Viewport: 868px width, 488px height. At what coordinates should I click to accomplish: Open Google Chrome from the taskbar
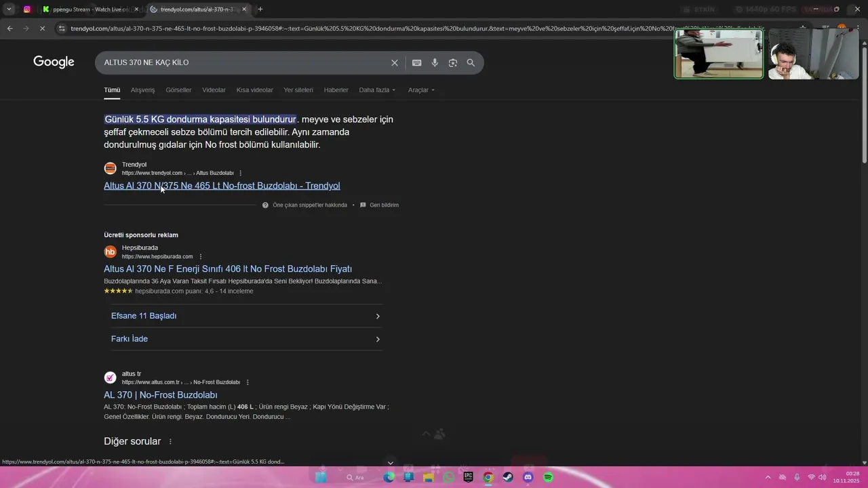pyautogui.click(x=488, y=477)
